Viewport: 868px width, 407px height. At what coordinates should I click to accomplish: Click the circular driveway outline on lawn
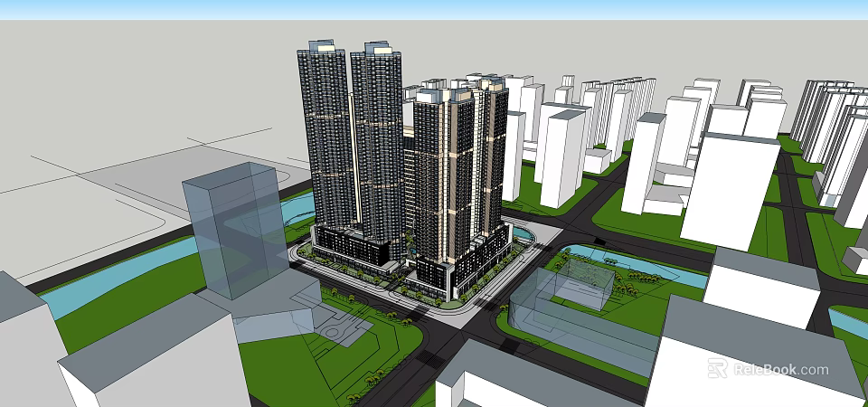coord(334,332)
